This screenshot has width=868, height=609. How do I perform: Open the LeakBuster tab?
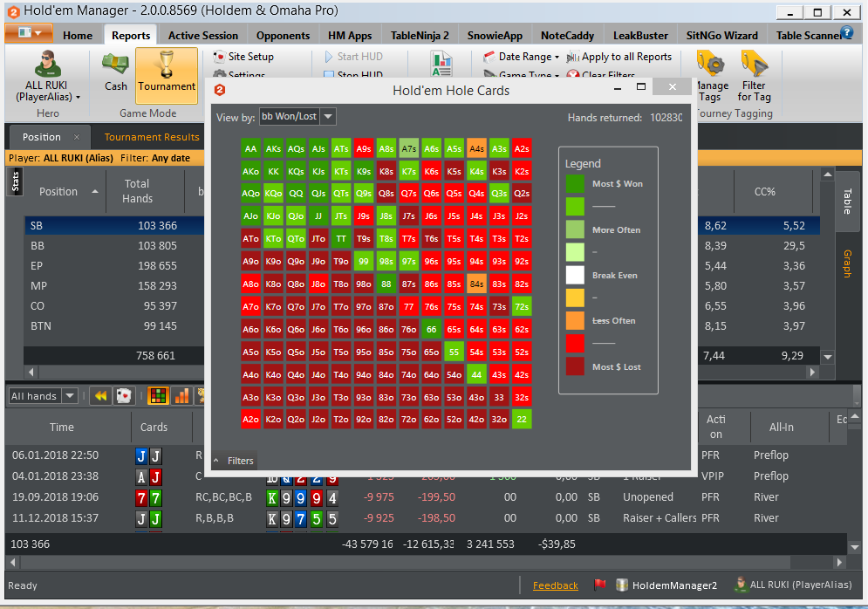(x=640, y=36)
